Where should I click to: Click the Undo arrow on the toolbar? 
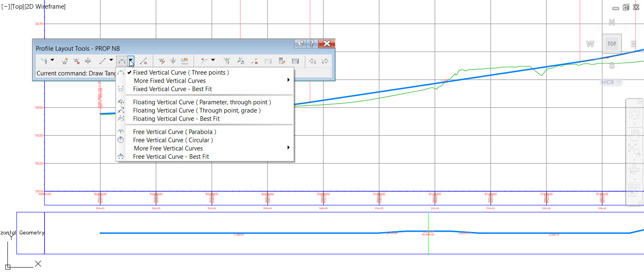pyautogui.click(x=312, y=61)
